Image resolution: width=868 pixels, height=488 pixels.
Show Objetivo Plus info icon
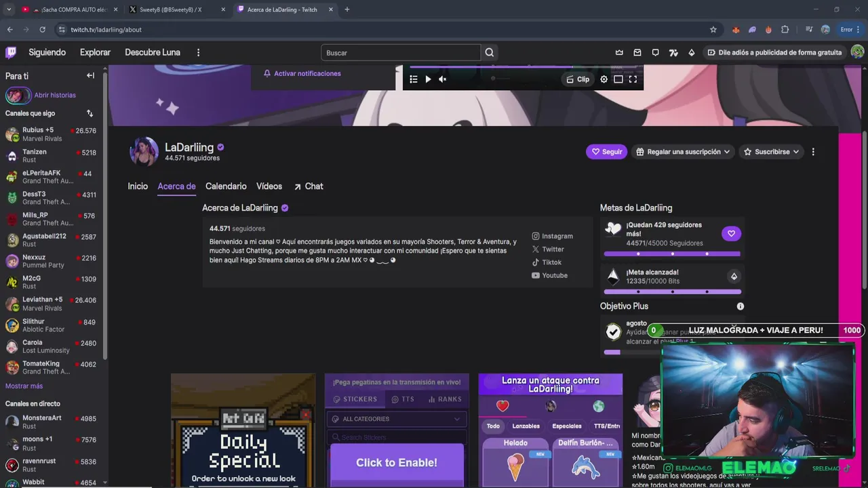coord(741,306)
